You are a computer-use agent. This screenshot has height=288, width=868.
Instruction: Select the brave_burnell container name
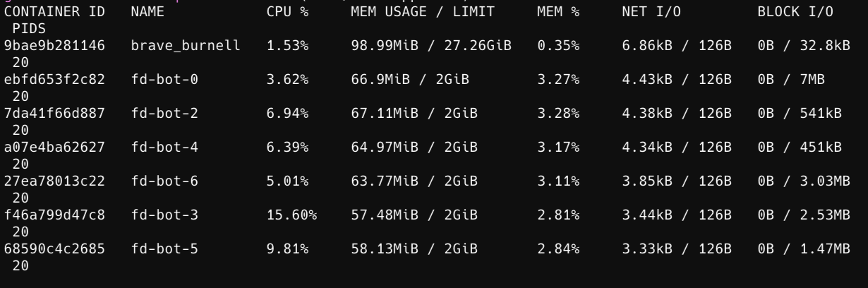click(186, 46)
